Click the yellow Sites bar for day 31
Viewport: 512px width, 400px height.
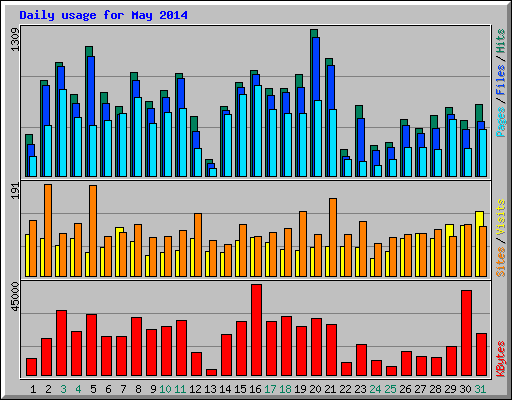pyautogui.click(x=478, y=244)
